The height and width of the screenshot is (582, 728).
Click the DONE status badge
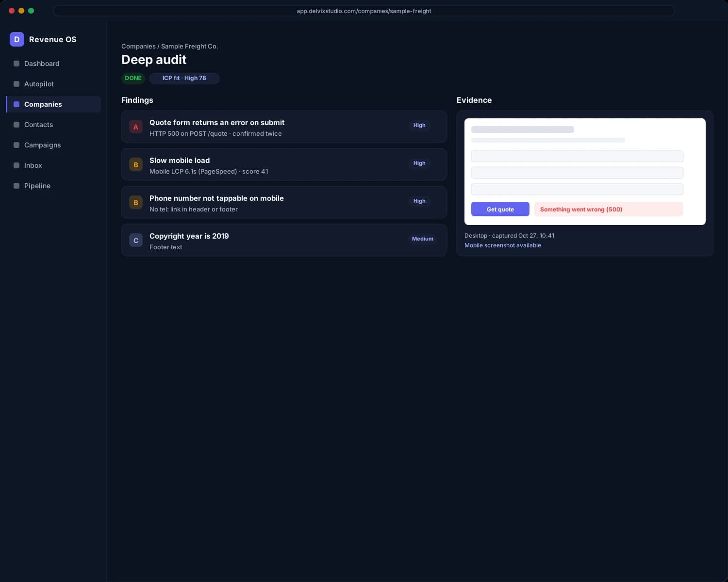[x=133, y=78]
